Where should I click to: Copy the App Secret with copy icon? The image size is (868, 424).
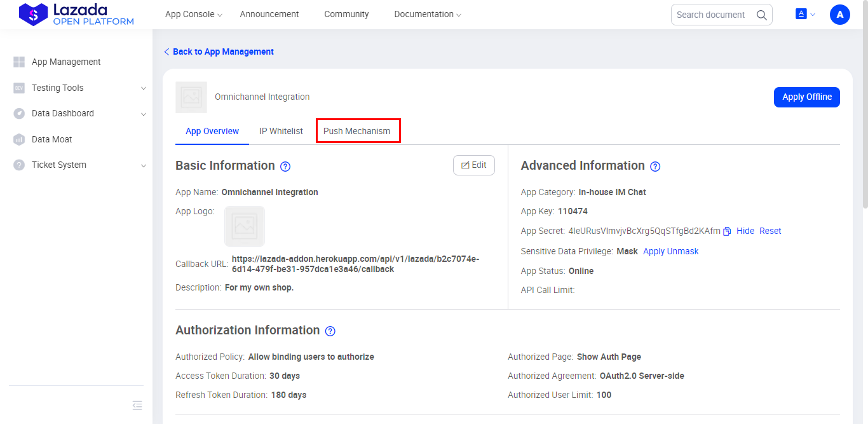tap(727, 231)
